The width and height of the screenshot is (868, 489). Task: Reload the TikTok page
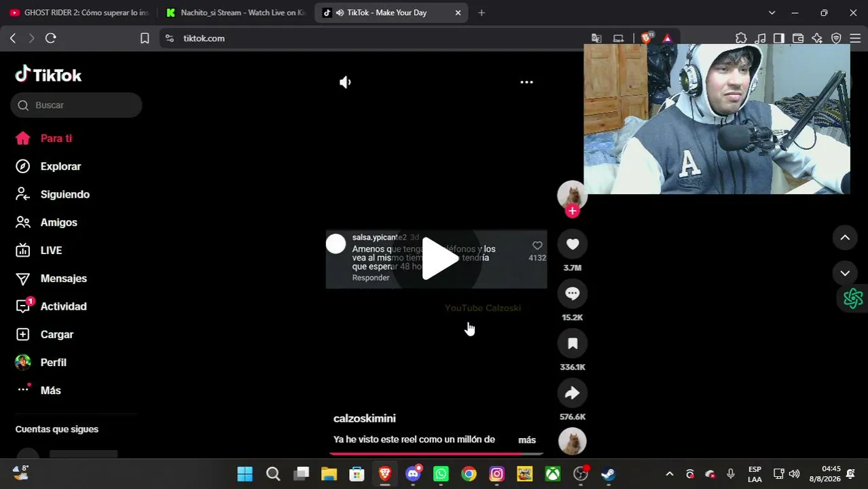click(x=50, y=39)
